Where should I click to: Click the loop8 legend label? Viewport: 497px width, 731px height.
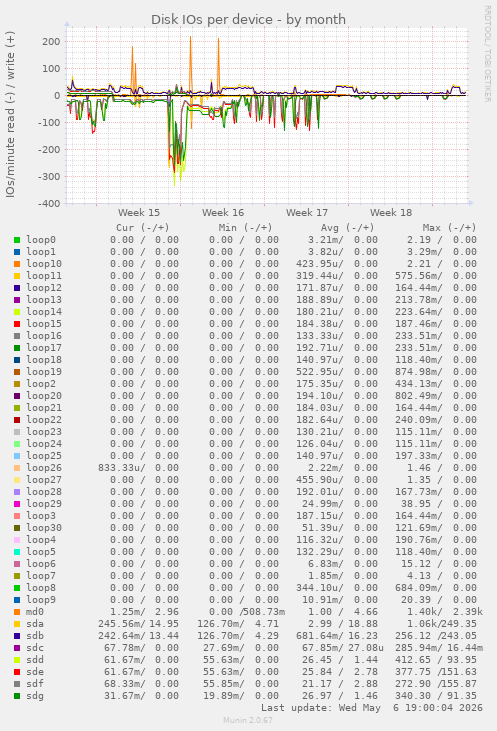[x=41, y=588]
